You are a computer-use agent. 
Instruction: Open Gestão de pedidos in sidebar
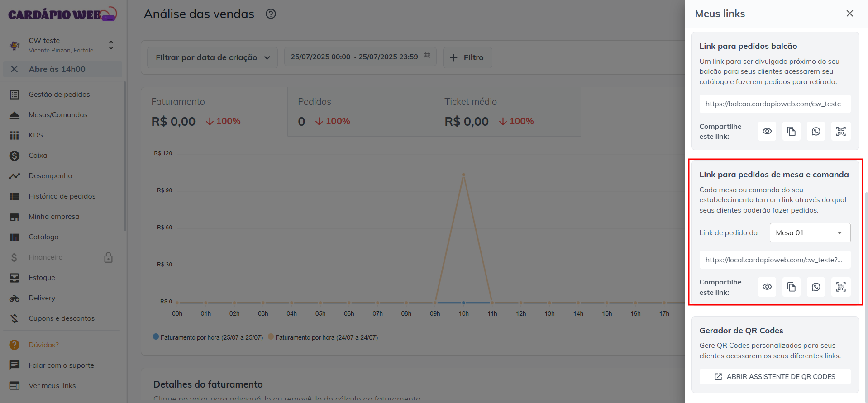point(59,95)
